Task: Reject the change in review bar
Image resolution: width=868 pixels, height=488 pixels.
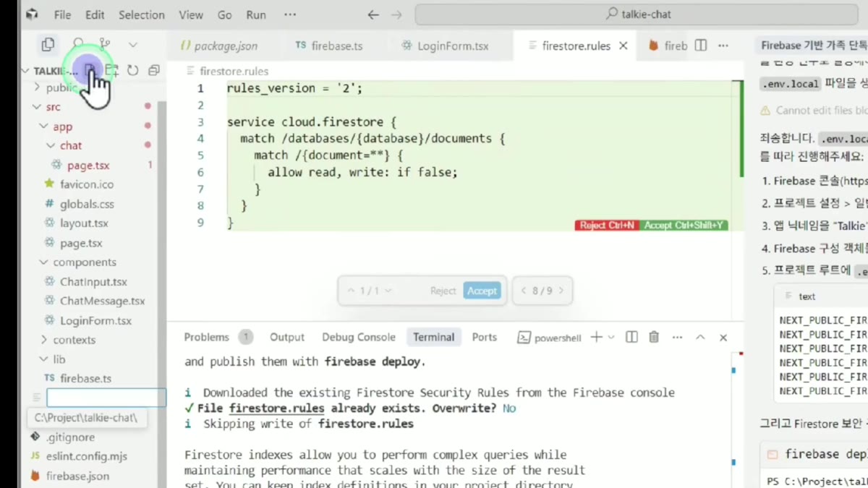Action: click(x=443, y=291)
